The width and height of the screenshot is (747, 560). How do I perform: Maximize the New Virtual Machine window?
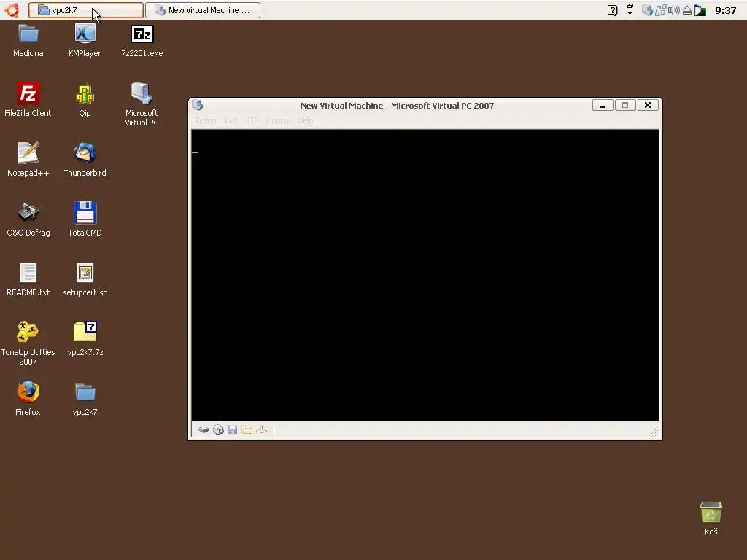pos(625,105)
